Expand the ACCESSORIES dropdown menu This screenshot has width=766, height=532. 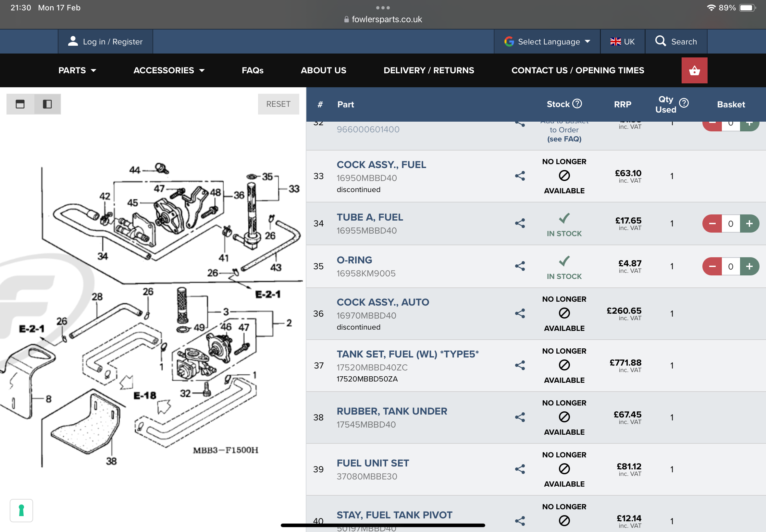(x=169, y=70)
